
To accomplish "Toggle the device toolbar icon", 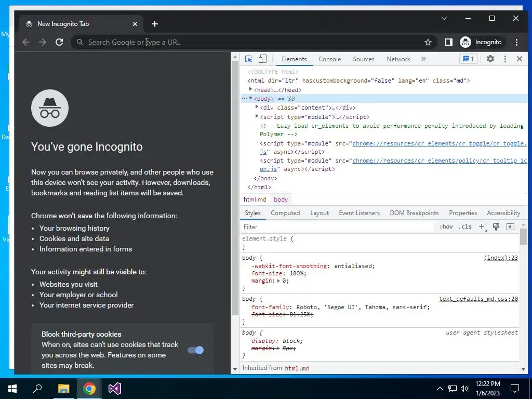I will (262, 59).
